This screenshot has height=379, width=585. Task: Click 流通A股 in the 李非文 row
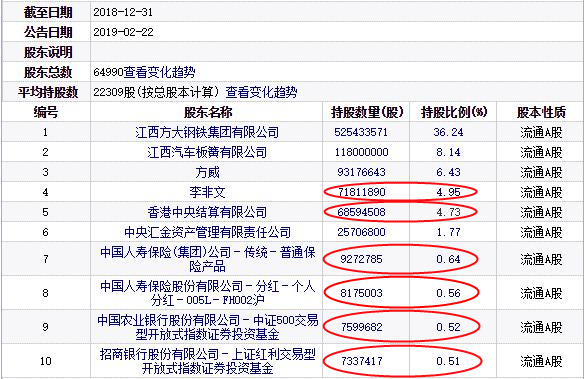[x=541, y=192]
